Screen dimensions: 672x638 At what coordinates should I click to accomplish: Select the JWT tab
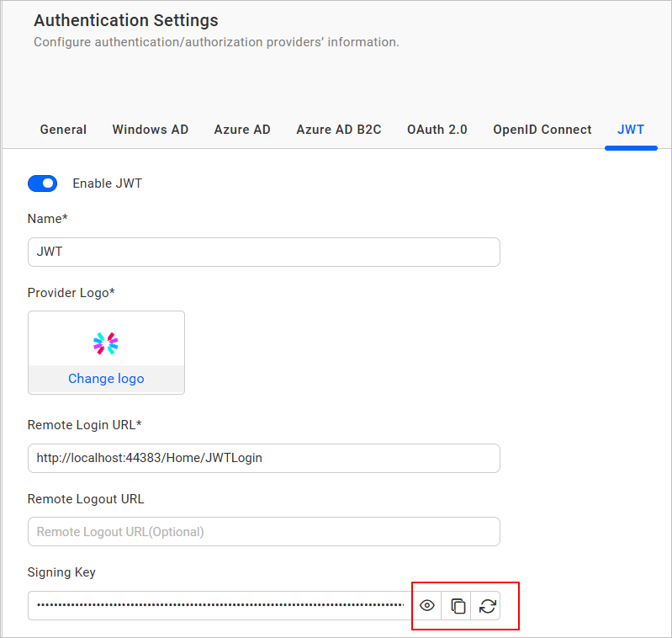[631, 130]
